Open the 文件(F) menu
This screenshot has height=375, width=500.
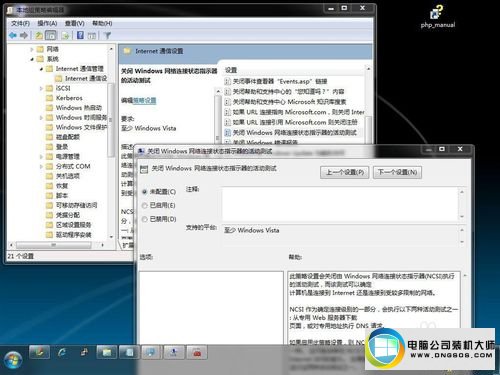[x=20, y=23]
